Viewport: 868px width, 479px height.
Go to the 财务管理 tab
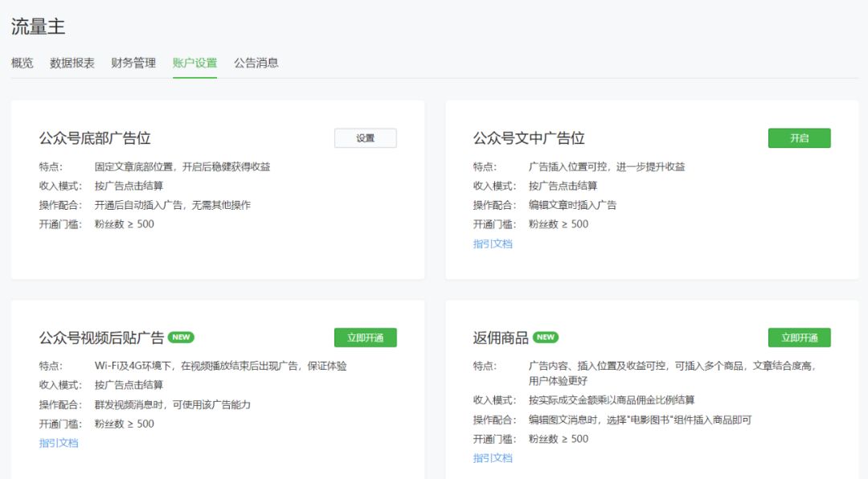point(133,63)
